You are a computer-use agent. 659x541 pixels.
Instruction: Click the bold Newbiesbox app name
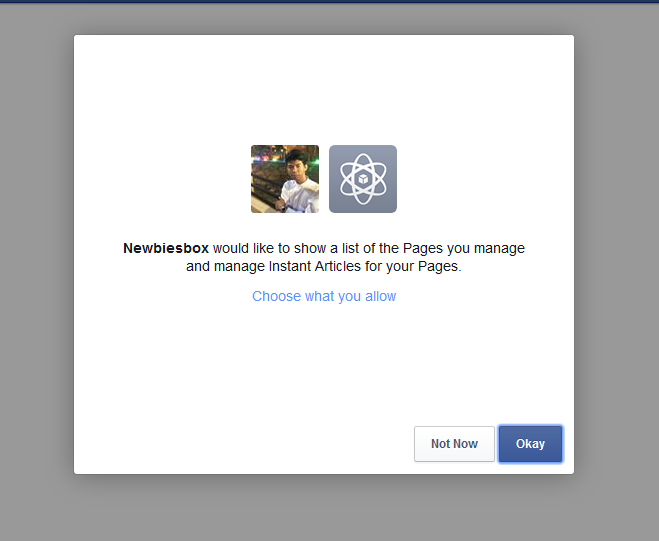166,248
